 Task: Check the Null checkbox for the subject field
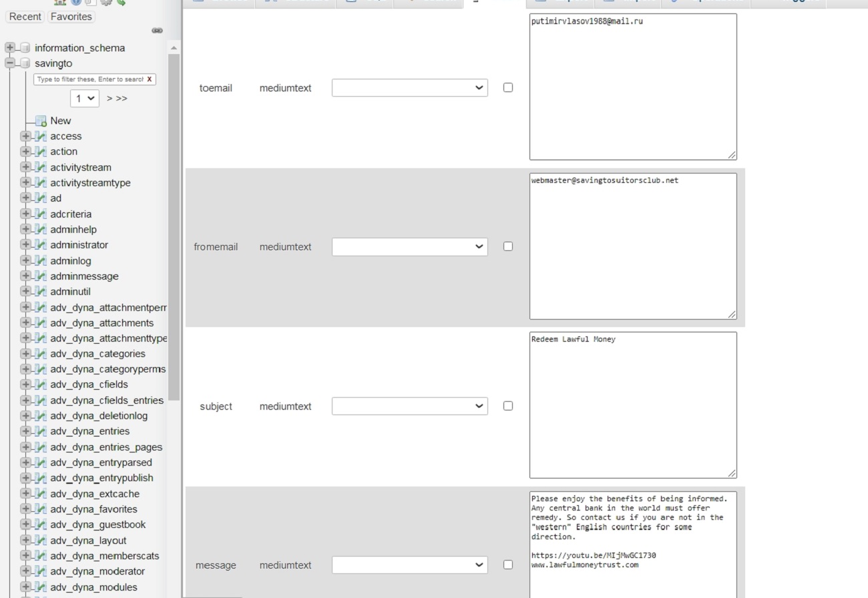(508, 406)
